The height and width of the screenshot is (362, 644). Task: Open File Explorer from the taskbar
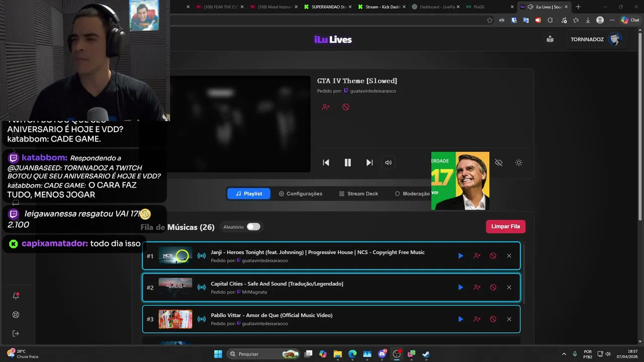click(338, 354)
